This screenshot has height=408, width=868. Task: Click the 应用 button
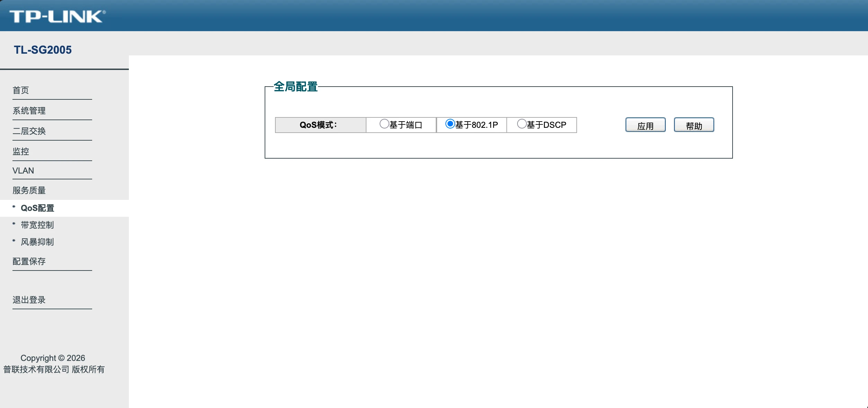(x=645, y=125)
